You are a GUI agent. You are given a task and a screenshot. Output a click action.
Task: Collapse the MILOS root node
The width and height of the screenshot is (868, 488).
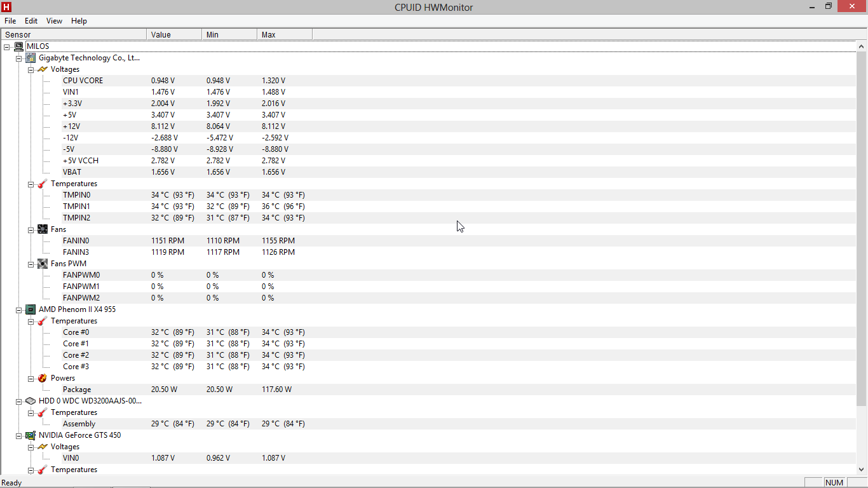7,46
